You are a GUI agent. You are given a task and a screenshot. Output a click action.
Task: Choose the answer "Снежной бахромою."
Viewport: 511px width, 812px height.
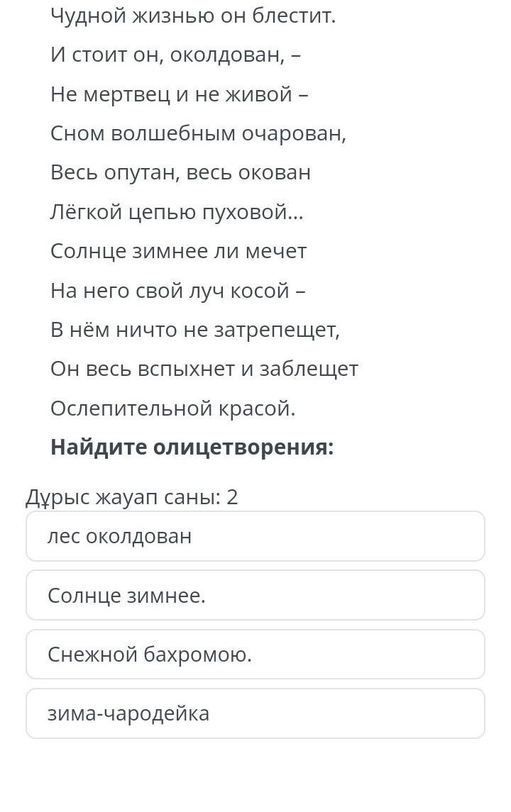[255, 654]
